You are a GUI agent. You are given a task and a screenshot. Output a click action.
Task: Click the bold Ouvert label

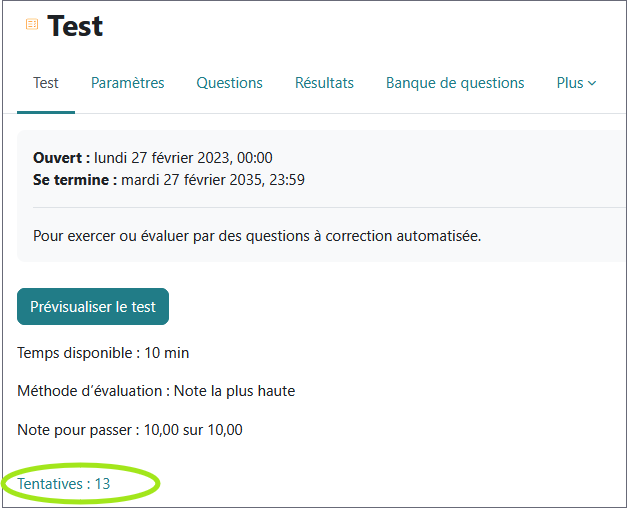(x=62, y=158)
